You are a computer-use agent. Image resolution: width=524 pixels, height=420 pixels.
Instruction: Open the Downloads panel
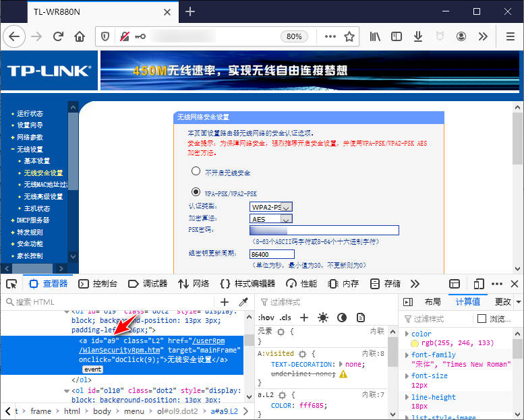point(417,36)
